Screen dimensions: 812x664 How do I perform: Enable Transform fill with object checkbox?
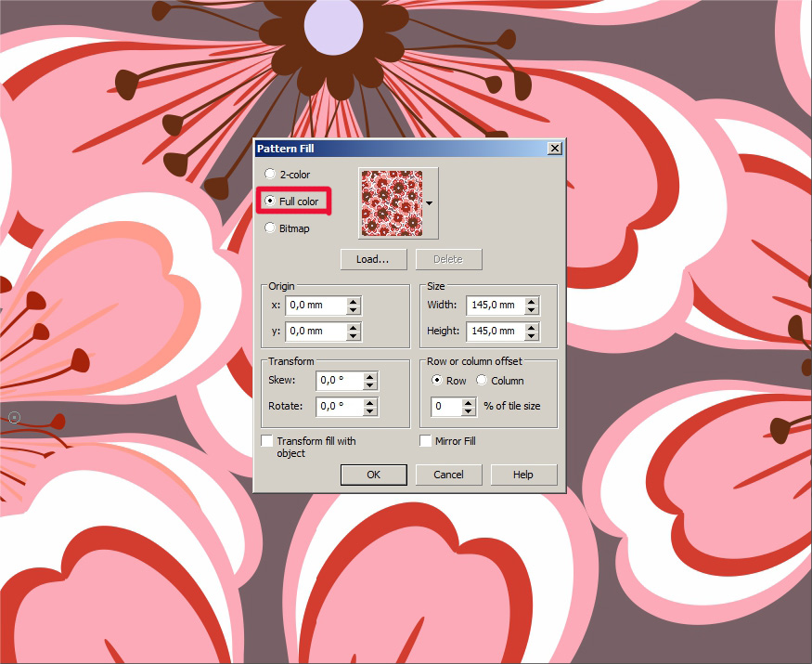pyautogui.click(x=267, y=441)
